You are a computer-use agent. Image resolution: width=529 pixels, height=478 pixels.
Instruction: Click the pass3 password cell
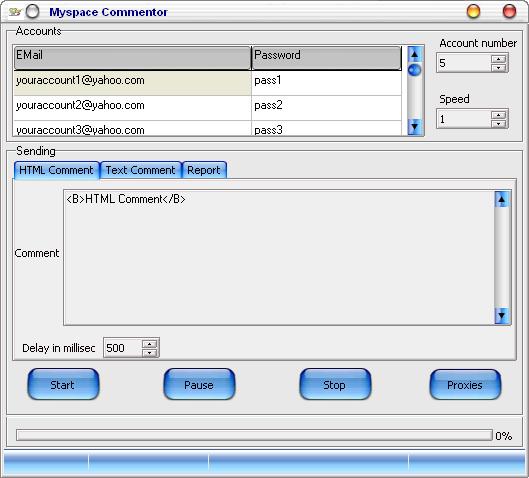[327, 129]
